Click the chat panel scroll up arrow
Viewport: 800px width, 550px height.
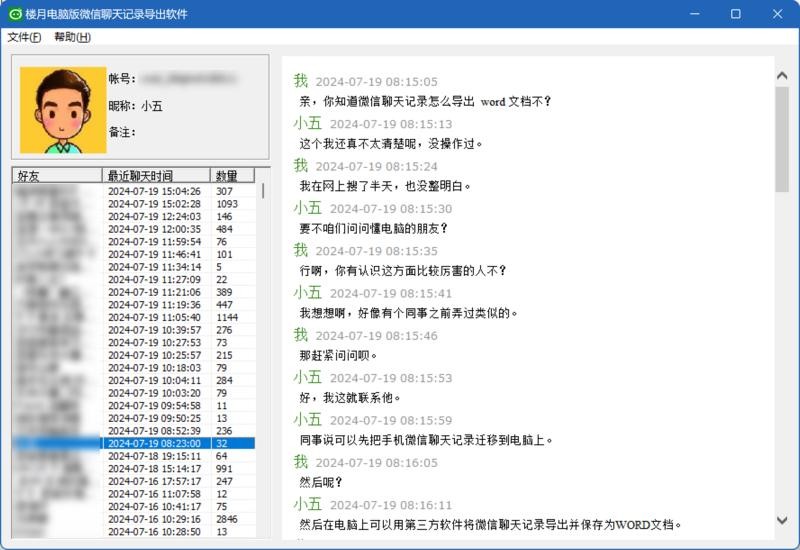click(x=782, y=66)
